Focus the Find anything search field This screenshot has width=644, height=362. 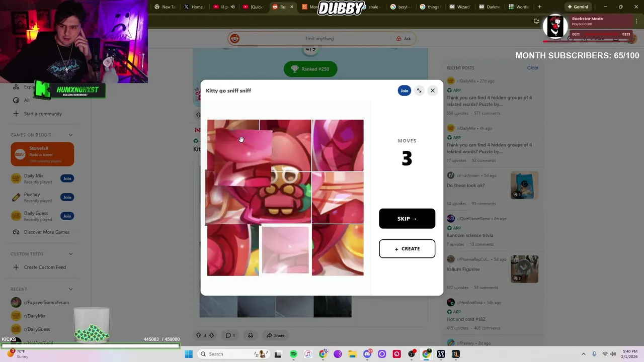pos(319,39)
